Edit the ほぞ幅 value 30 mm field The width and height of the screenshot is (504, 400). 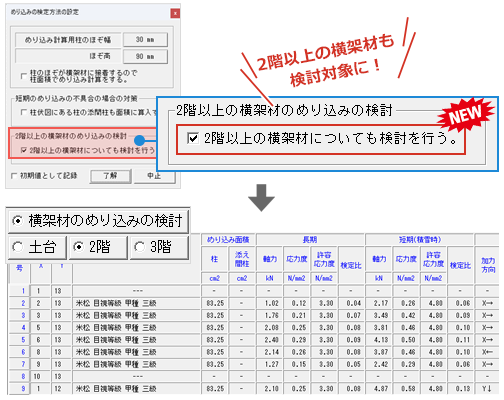pos(145,40)
